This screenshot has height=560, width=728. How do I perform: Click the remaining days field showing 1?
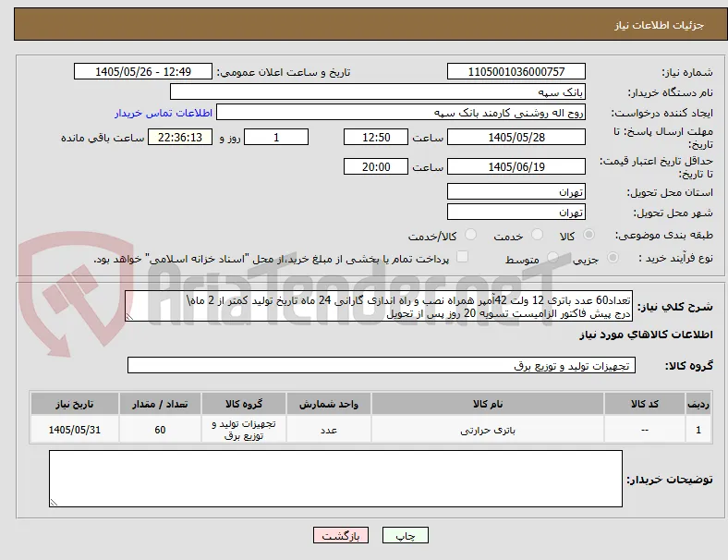[x=276, y=137]
